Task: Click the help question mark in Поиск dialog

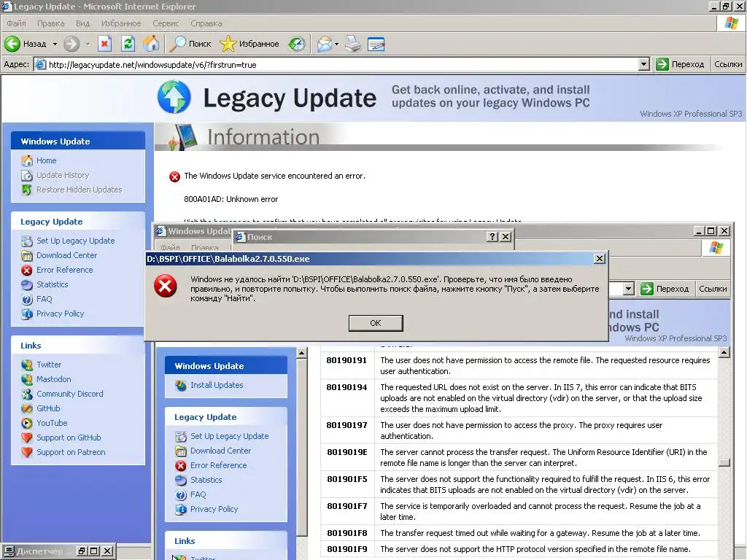Action: tap(492, 237)
